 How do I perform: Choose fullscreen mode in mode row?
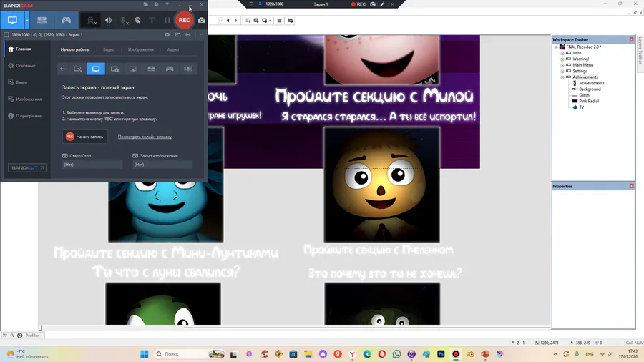[96, 69]
